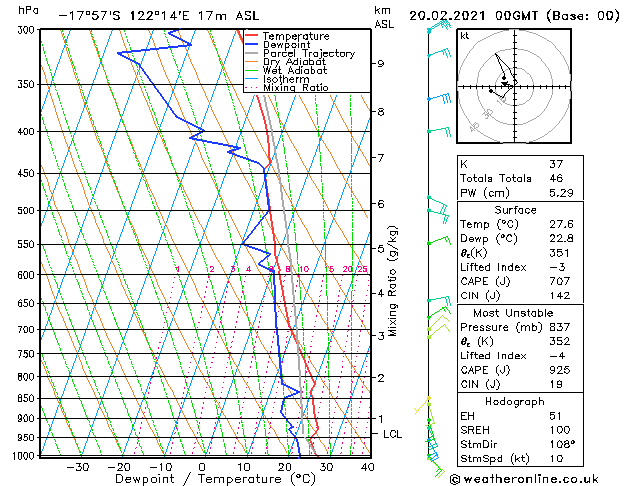Viewport: 629px width, 486px height.
Task: Click the Parcel Trajectory legend entry
Action: (x=309, y=53)
